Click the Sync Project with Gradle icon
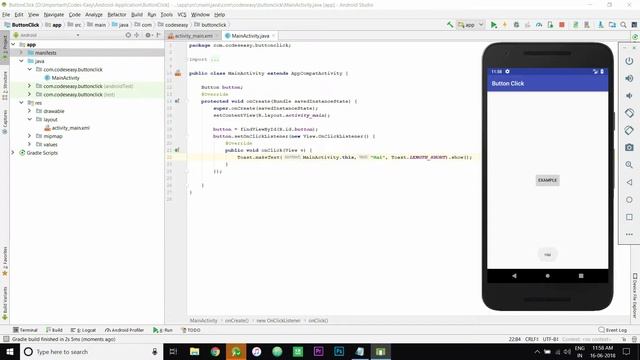640x360 pixels. point(576,25)
